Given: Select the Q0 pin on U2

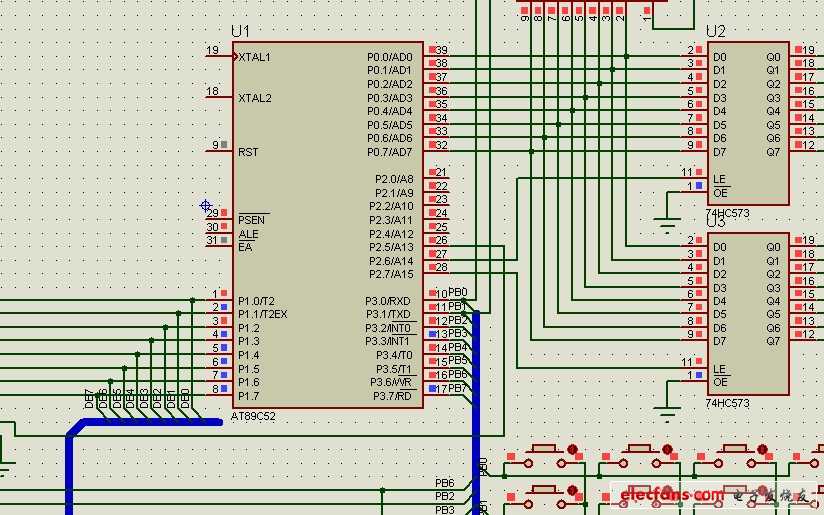Looking at the screenshot, I should pyautogui.click(x=773, y=57).
